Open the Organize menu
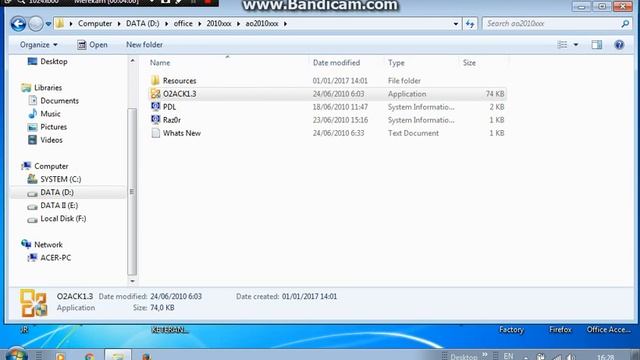This screenshot has width=640, height=360. pos(39,44)
